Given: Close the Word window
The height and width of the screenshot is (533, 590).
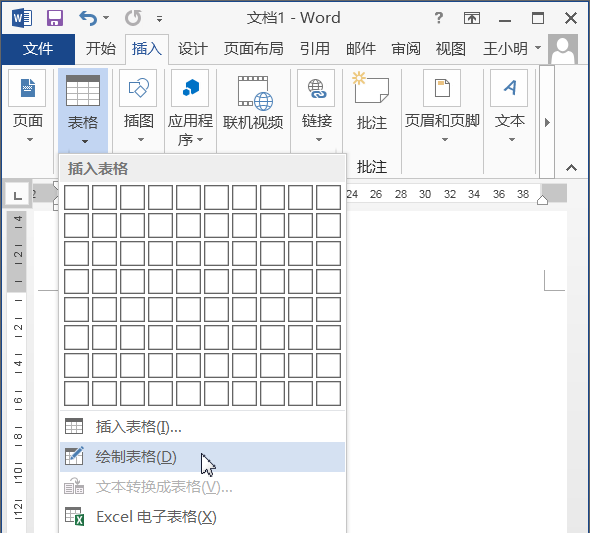Looking at the screenshot, I should point(571,18).
